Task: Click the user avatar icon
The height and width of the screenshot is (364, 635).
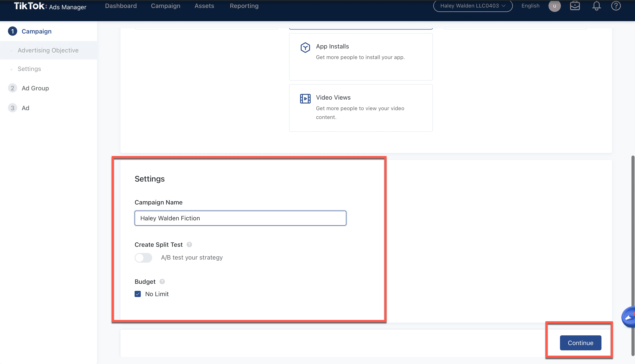Action: pyautogui.click(x=554, y=6)
